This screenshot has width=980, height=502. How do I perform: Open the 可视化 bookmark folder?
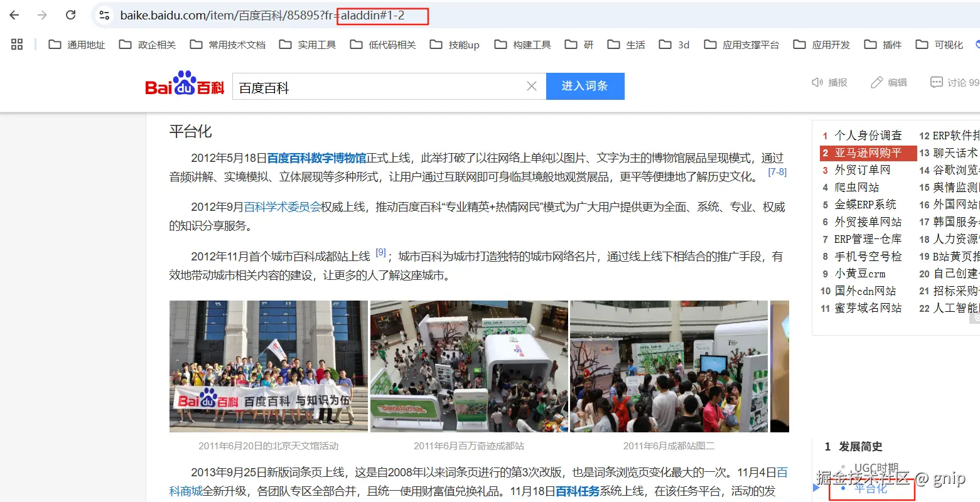tap(939, 45)
